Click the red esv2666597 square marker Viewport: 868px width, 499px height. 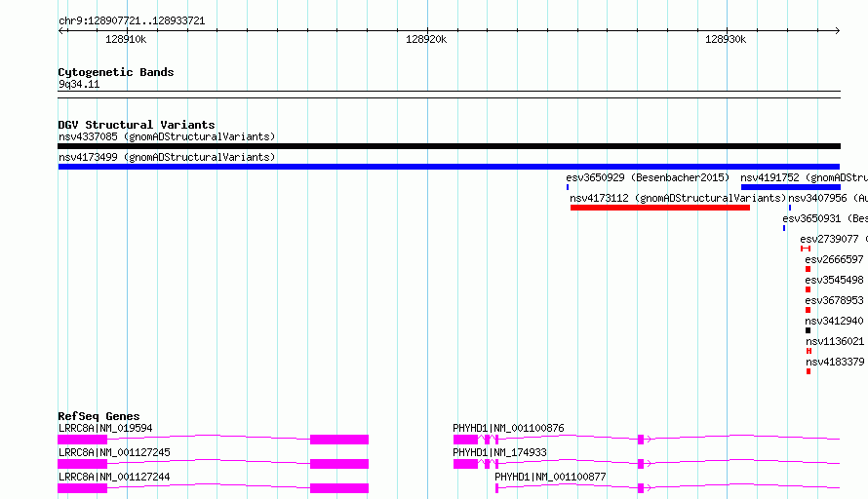pyautogui.click(x=808, y=269)
